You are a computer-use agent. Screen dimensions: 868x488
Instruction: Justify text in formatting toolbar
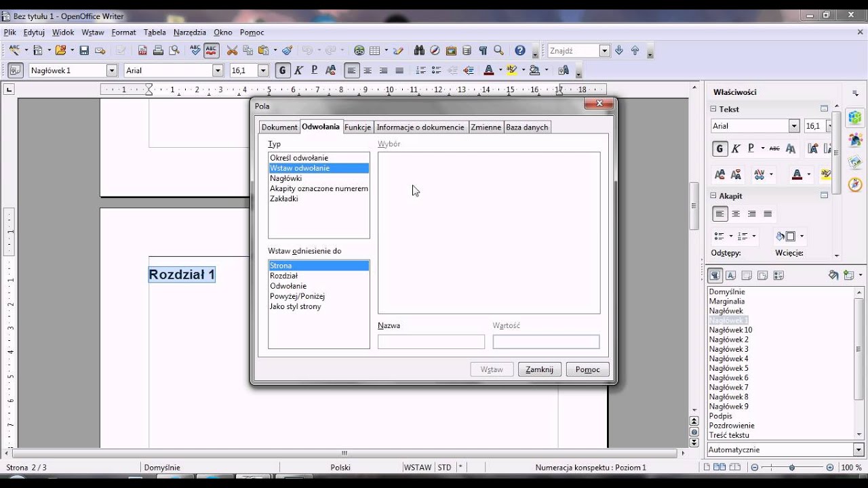(x=399, y=70)
